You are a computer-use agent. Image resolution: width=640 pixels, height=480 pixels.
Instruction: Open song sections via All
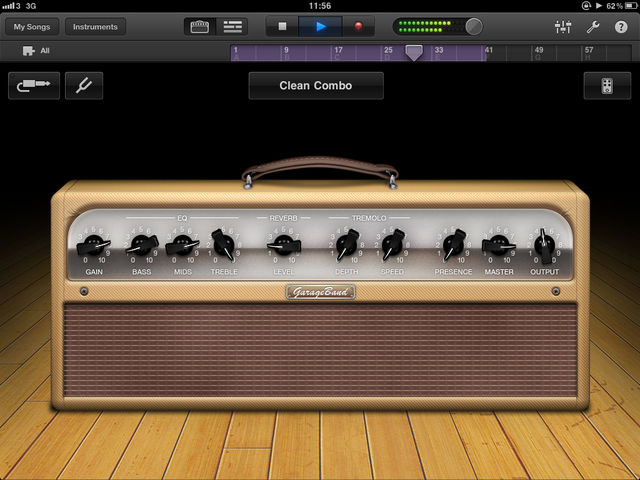pos(36,51)
